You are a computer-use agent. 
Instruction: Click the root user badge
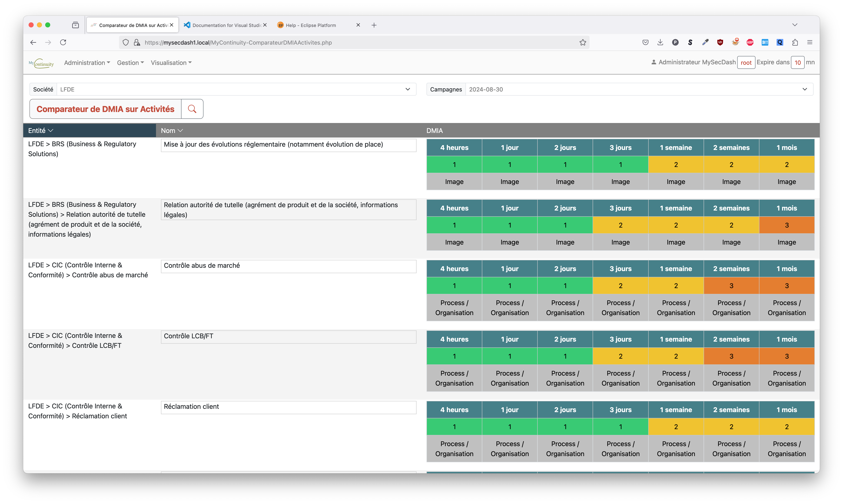coord(746,62)
